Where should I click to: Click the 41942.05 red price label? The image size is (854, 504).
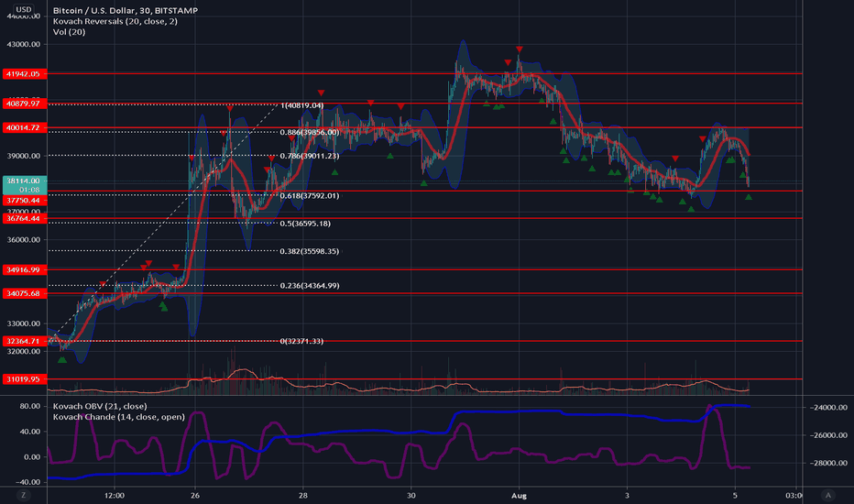pyautogui.click(x=25, y=73)
